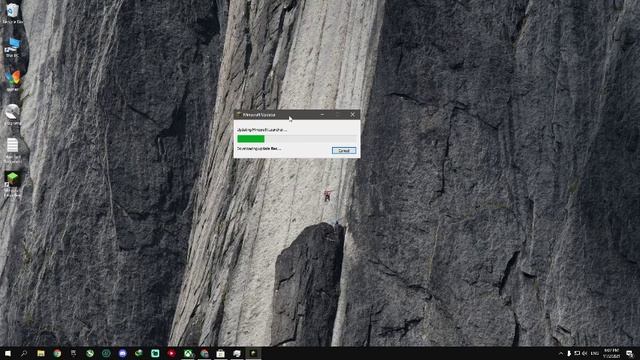
Task: Switch the ENG input language
Action: pos(595,353)
